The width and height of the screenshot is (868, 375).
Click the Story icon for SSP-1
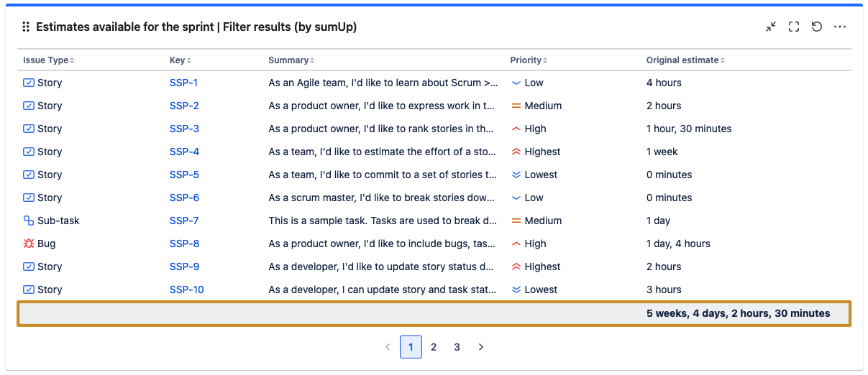pyautogui.click(x=29, y=83)
